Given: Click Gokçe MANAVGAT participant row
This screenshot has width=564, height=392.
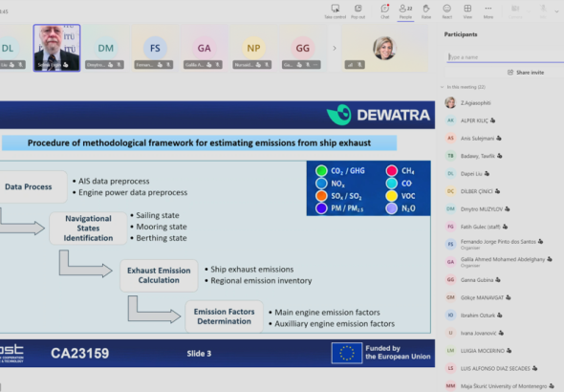Looking at the screenshot, I should tap(504, 297).
